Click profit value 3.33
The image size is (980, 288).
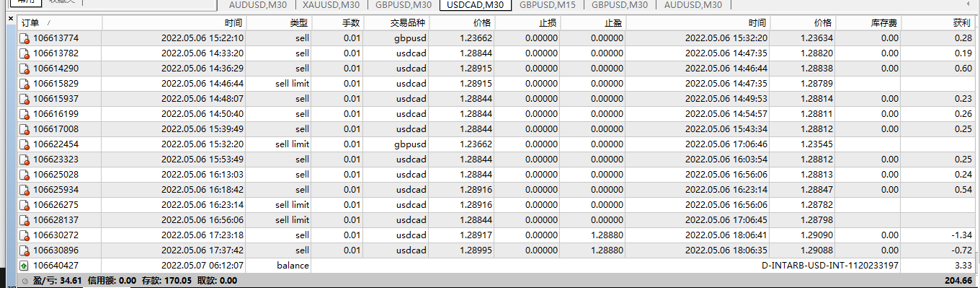[963, 266]
